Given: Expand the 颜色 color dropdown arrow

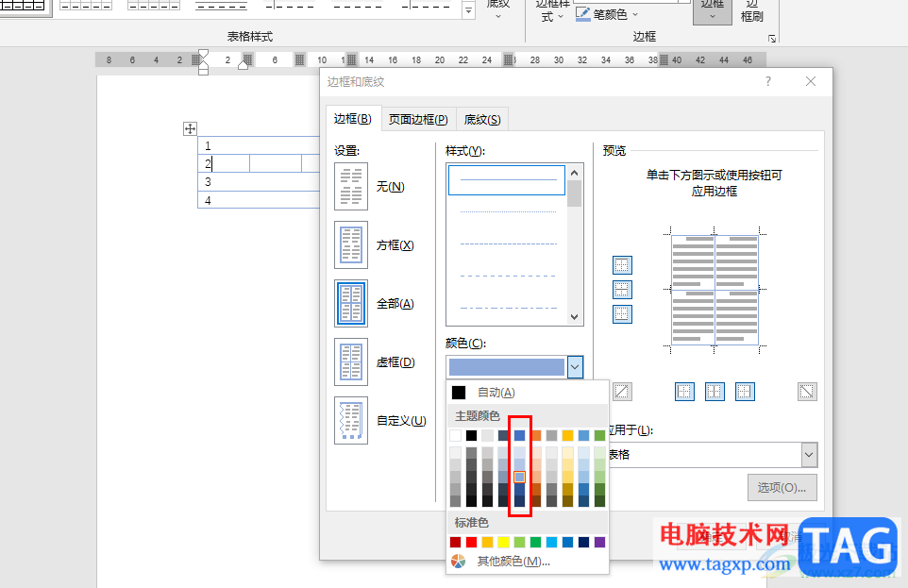Looking at the screenshot, I should pos(576,367).
